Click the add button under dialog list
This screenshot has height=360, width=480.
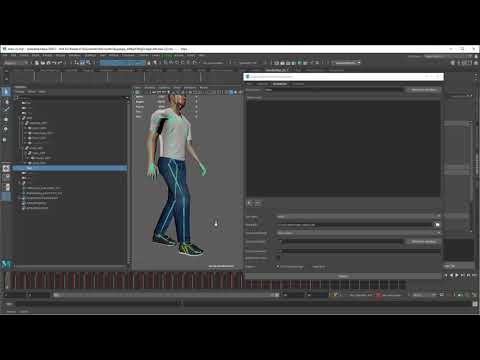250,203
